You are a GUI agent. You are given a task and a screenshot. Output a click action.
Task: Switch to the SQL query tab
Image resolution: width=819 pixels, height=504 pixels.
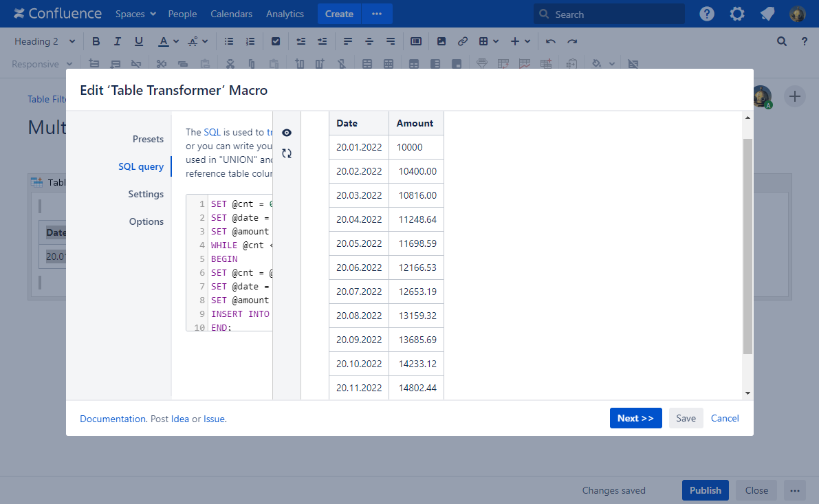coord(141,166)
